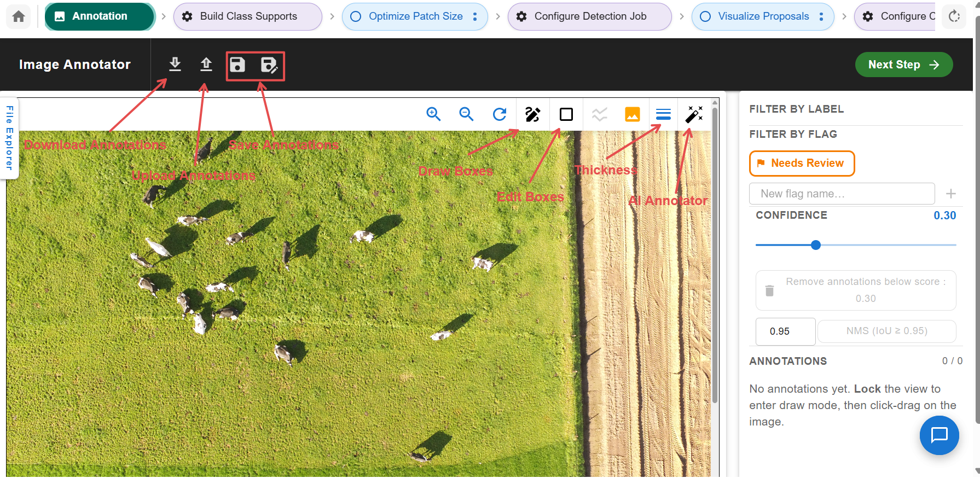Go to the home page icon
The image size is (980, 478).
coord(19,16)
